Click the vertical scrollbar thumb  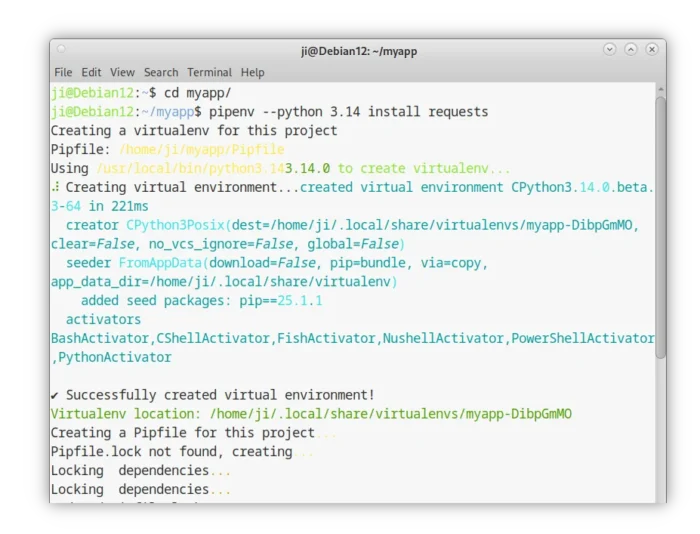click(661, 227)
